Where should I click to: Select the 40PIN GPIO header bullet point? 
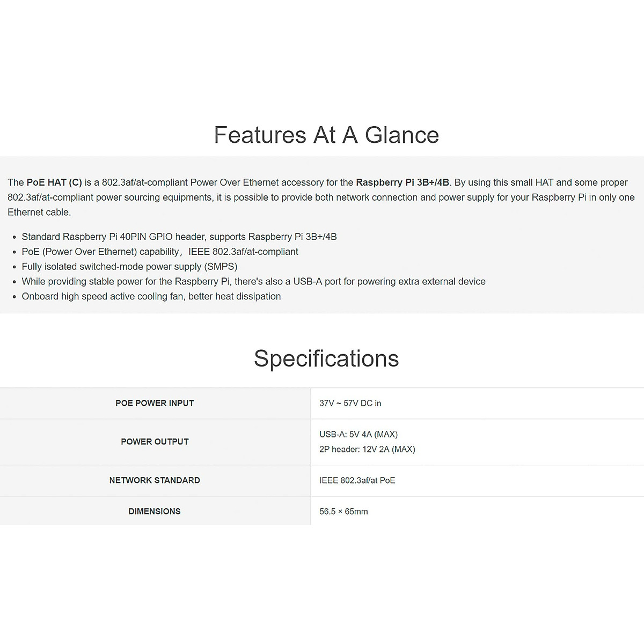[x=179, y=237]
